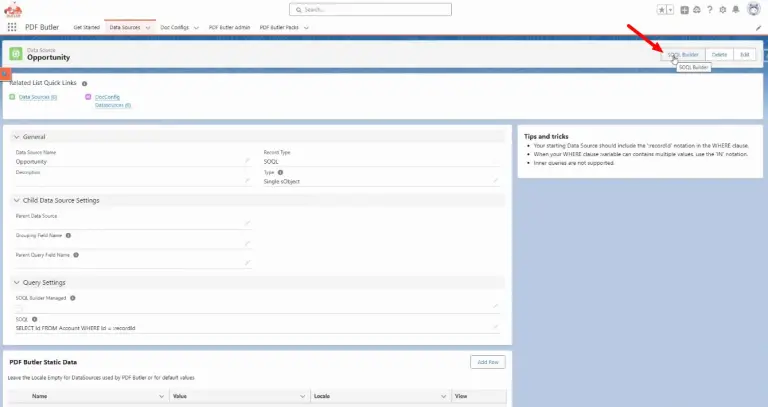Launch the SOQL Builder button
Image resolution: width=768 pixels, height=407 pixels.
point(683,54)
